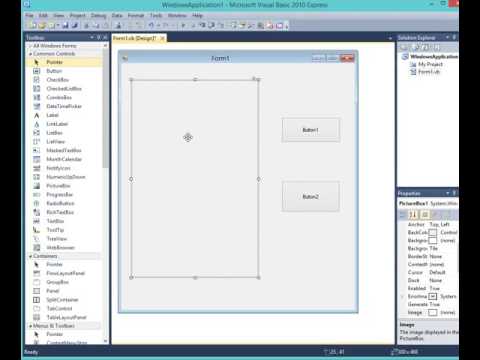The width and height of the screenshot is (480, 360).
Task: Select the NumericUpDown control
Action: (63, 177)
